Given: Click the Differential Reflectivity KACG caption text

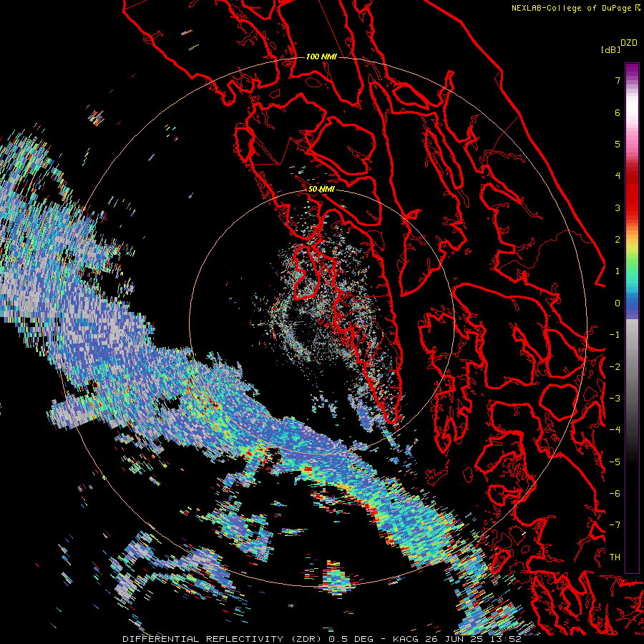Looking at the screenshot, I should 321,639.
